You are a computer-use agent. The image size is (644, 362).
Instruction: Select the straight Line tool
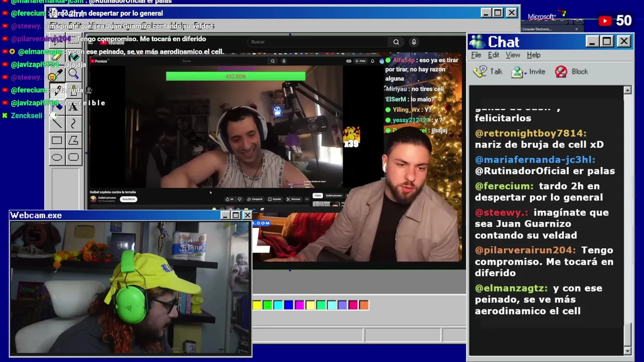coord(57,124)
